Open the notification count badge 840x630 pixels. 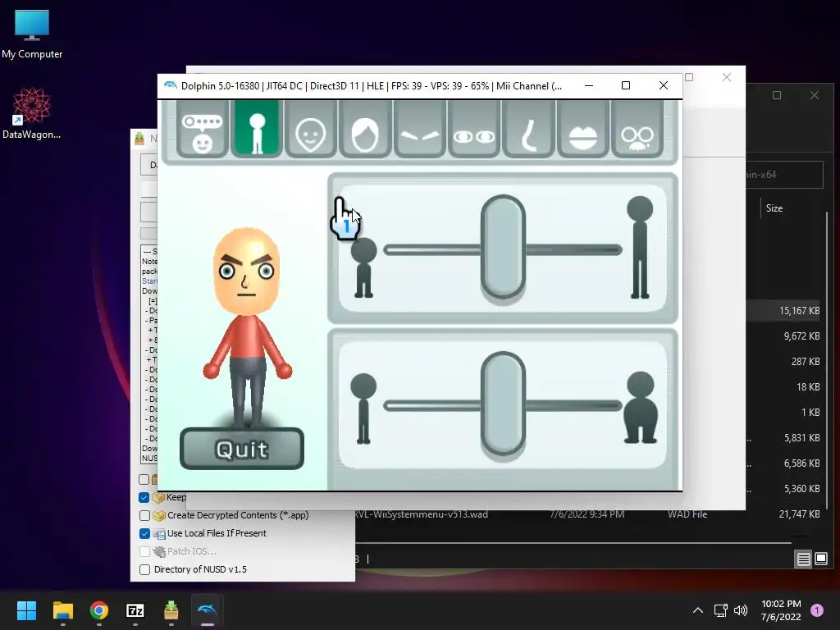[x=816, y=610]
